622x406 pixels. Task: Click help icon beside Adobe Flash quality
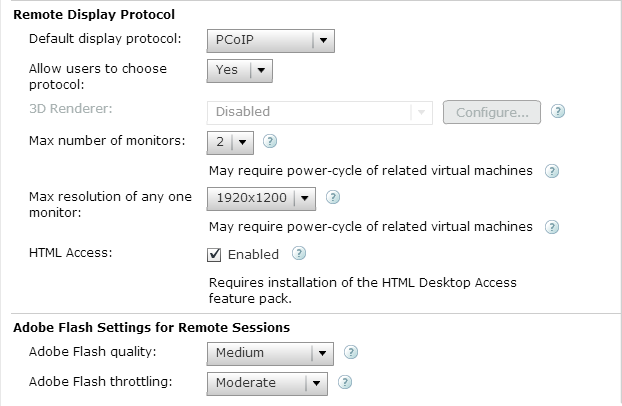tap(350, 352)
